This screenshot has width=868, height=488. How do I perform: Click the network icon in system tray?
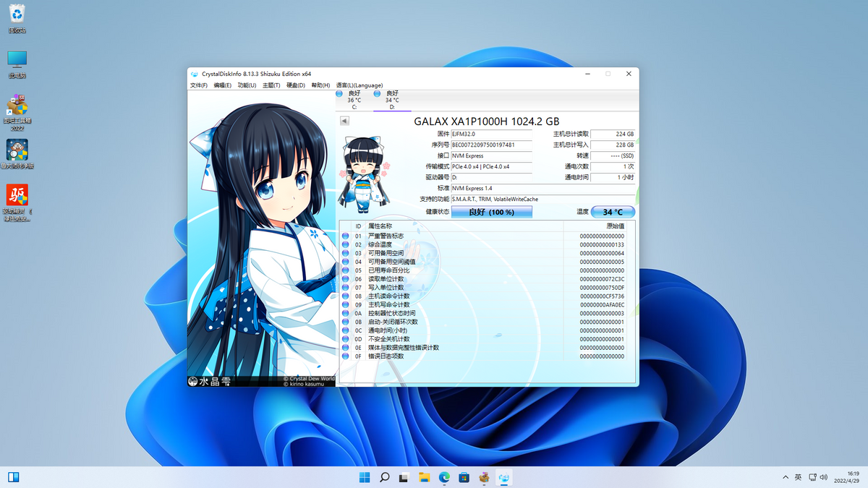coord(812,477)
